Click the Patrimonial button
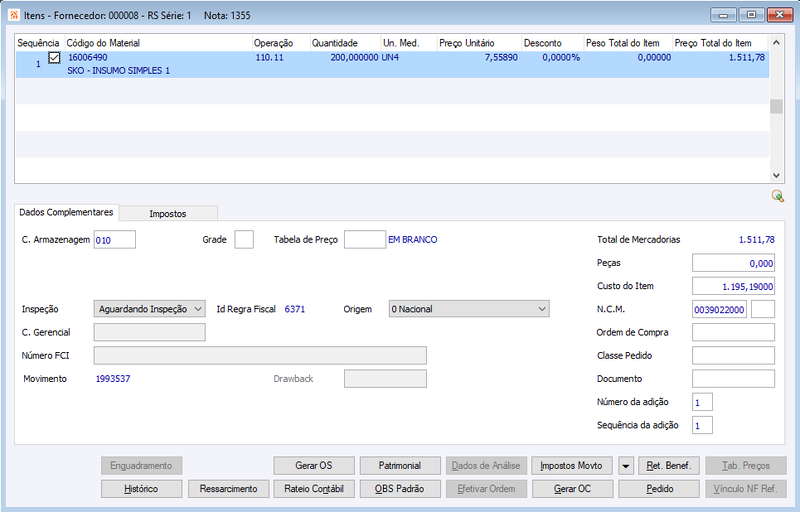Image resolution: width=800 pixels, height=512 pixels. 400,466
